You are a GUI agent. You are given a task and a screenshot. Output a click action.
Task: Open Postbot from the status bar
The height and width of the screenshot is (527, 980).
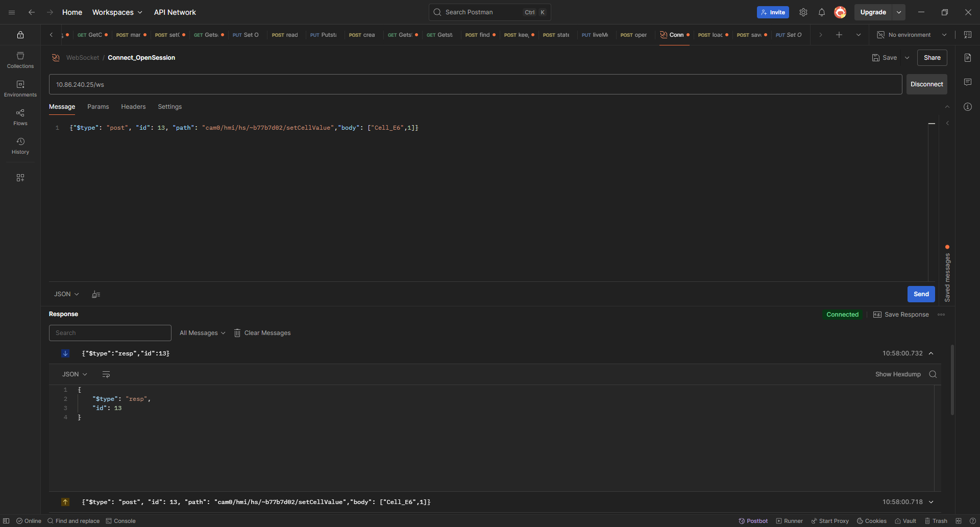[x=753, y=521]
